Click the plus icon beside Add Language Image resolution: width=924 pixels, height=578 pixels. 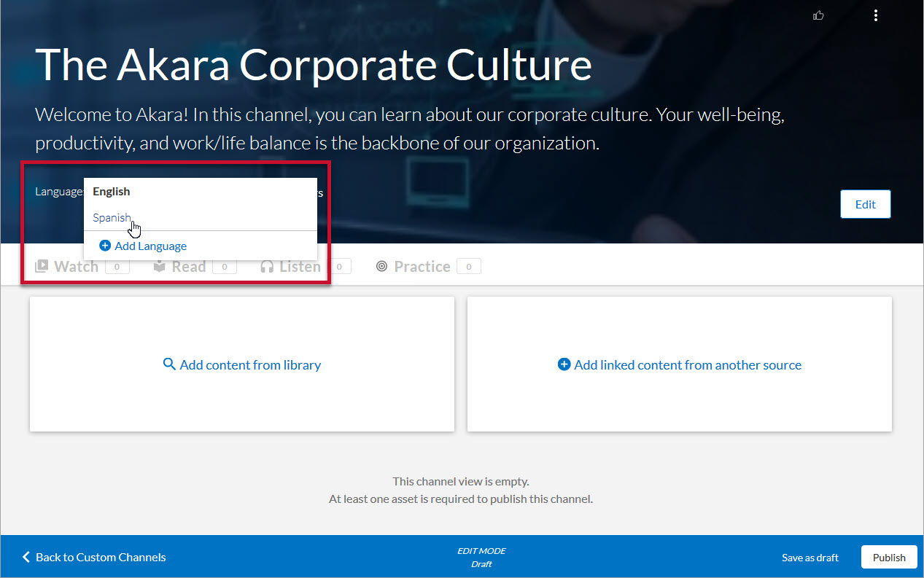pyautogui.click(x=105, y=246)
